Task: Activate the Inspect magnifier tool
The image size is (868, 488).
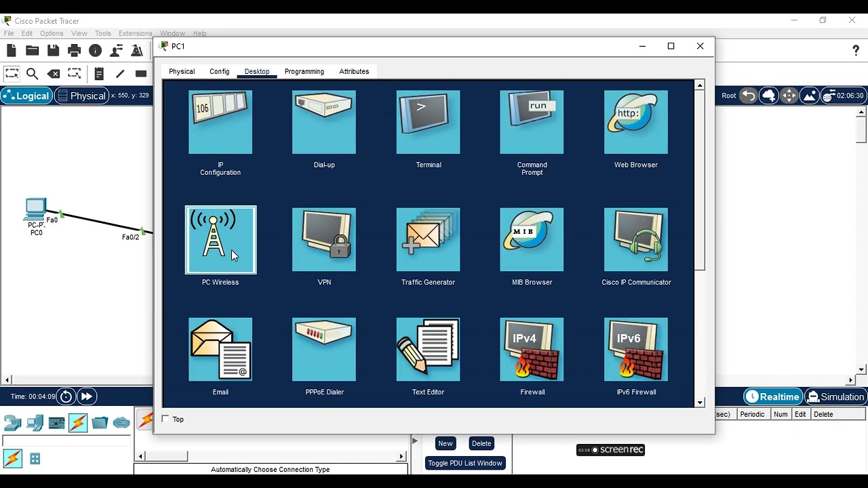Action: coord(32,74)
